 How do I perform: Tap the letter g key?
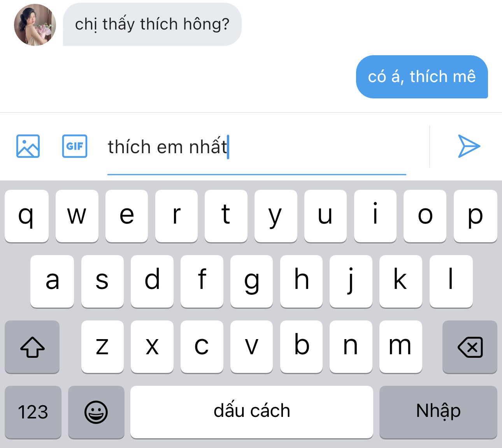251,282
